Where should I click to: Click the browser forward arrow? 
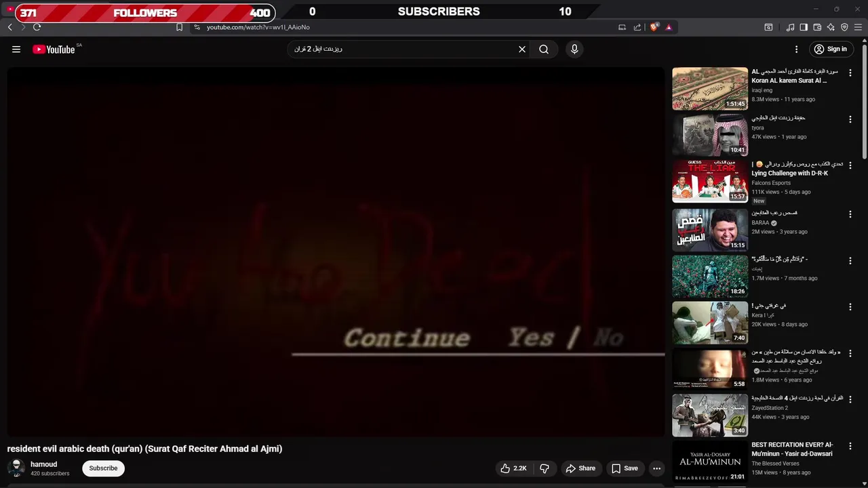pos(23,27)
